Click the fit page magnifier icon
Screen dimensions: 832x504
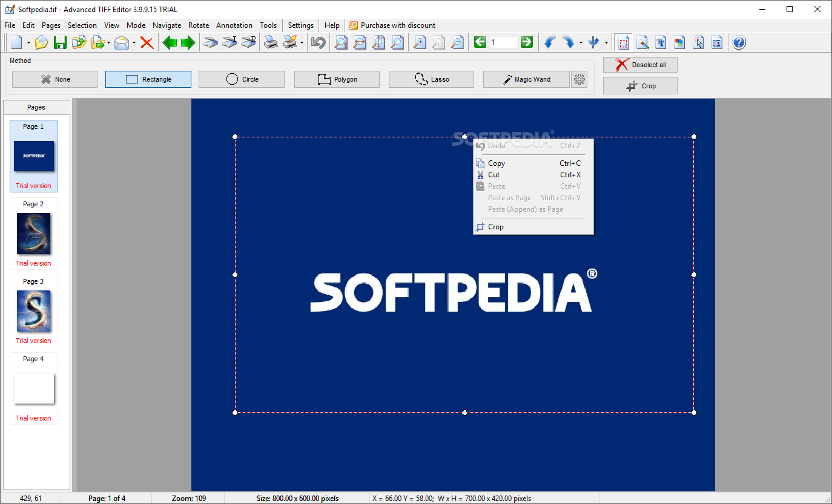(x=397, y=42)
